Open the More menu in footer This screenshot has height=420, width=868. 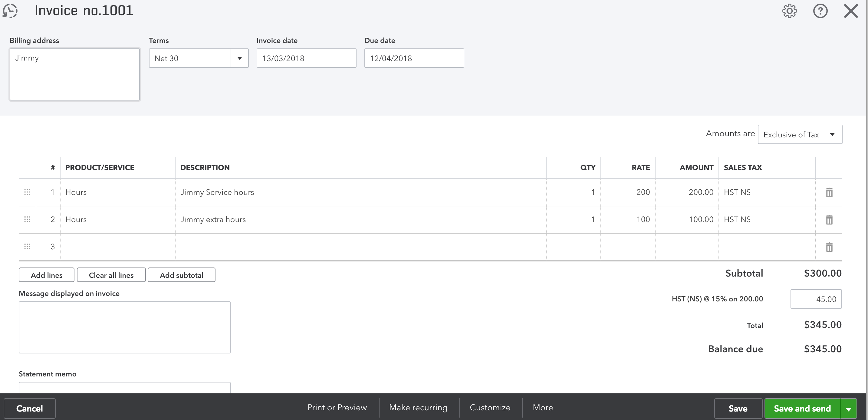tap(542, 408)
